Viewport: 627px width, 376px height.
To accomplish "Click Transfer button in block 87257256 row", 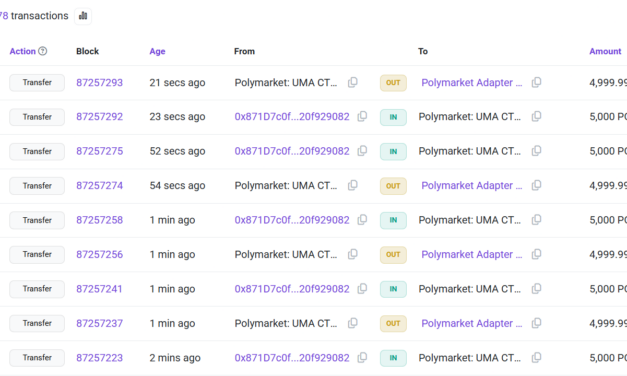I will click(x=37, y=254).
